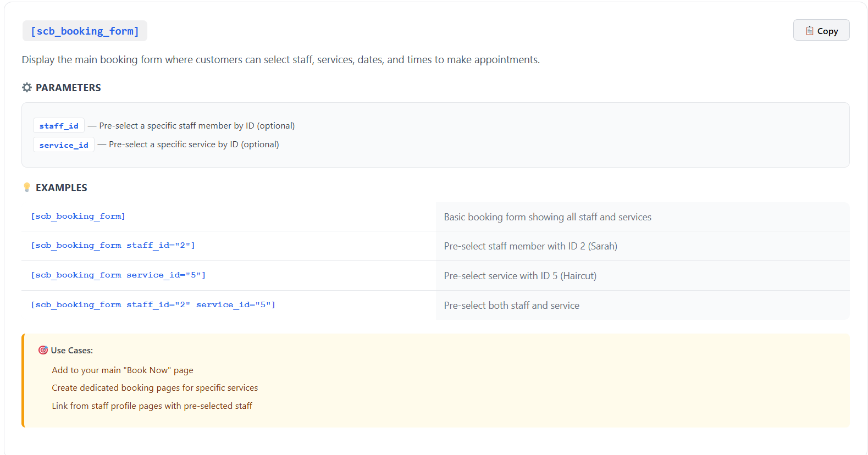
Task: Select the basic [scb_booking_form] example code
Action: coord(78,217)
